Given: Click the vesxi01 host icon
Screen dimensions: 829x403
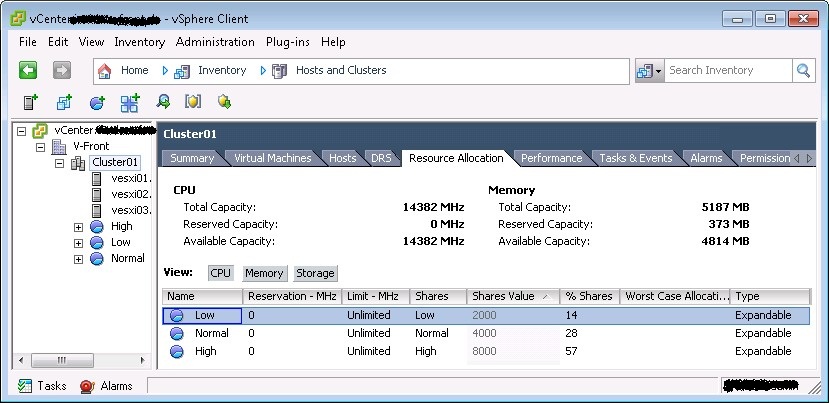Looking at the screenshot, I should [x=96, y=179].
